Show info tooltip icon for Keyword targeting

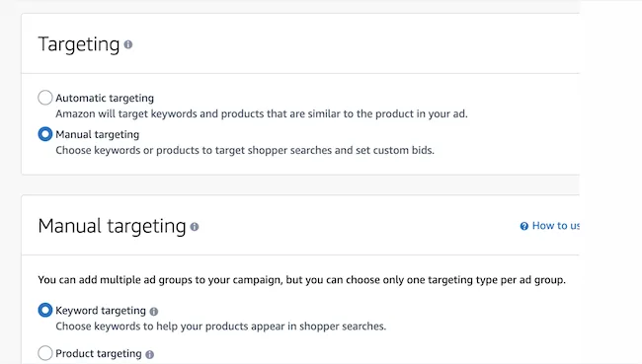pos(153,312)
